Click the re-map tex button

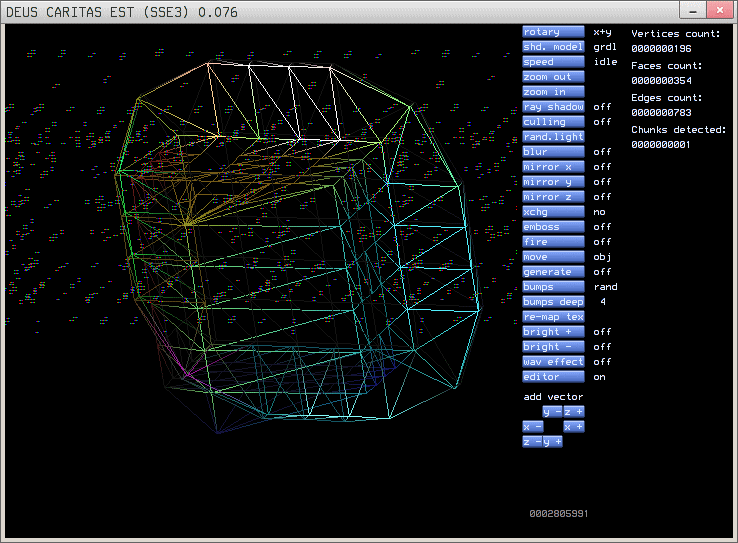click(553, 317)
